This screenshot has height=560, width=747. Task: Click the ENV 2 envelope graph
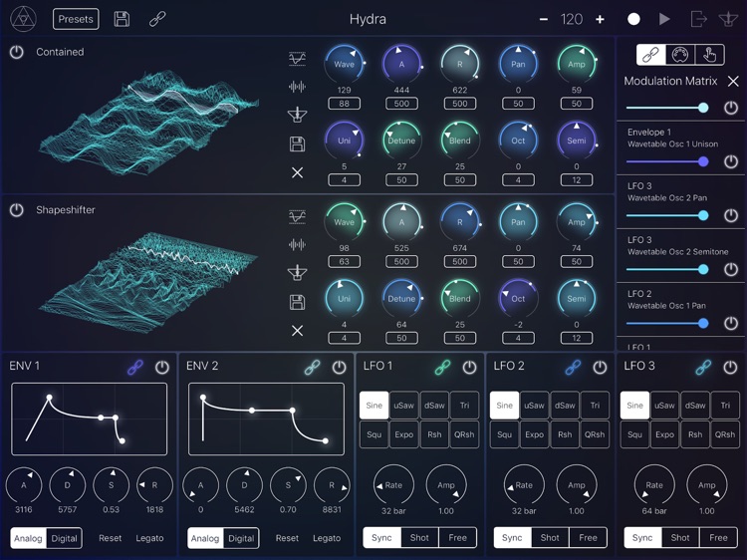[x=266, y=419]
